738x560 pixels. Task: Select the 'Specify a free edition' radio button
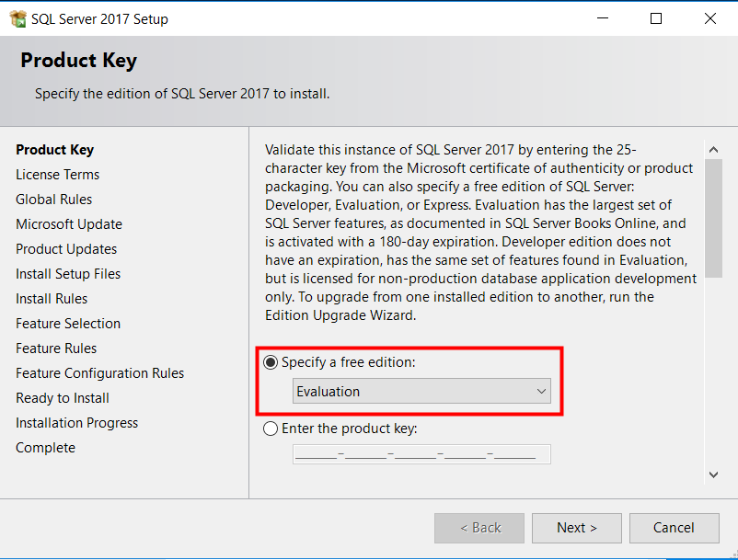tap(271, 362)
